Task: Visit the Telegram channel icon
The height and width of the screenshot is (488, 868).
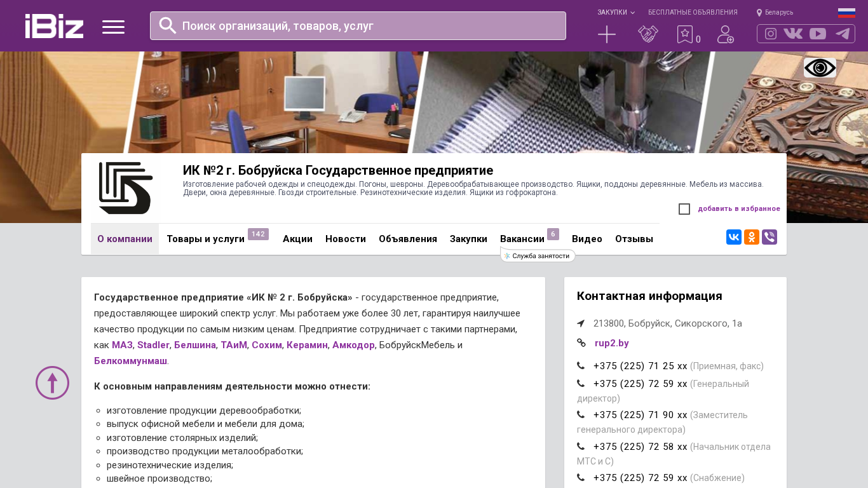Action: 843,34
